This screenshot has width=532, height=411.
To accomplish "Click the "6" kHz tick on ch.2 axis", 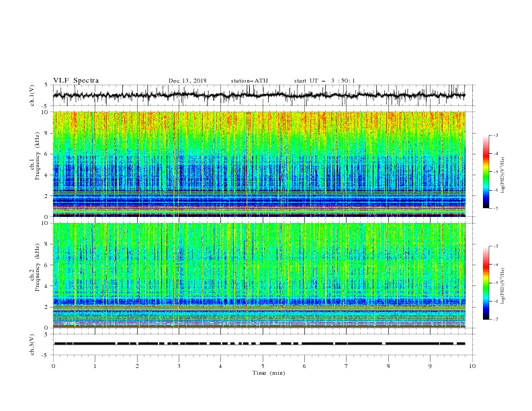I will click(47, 265).
